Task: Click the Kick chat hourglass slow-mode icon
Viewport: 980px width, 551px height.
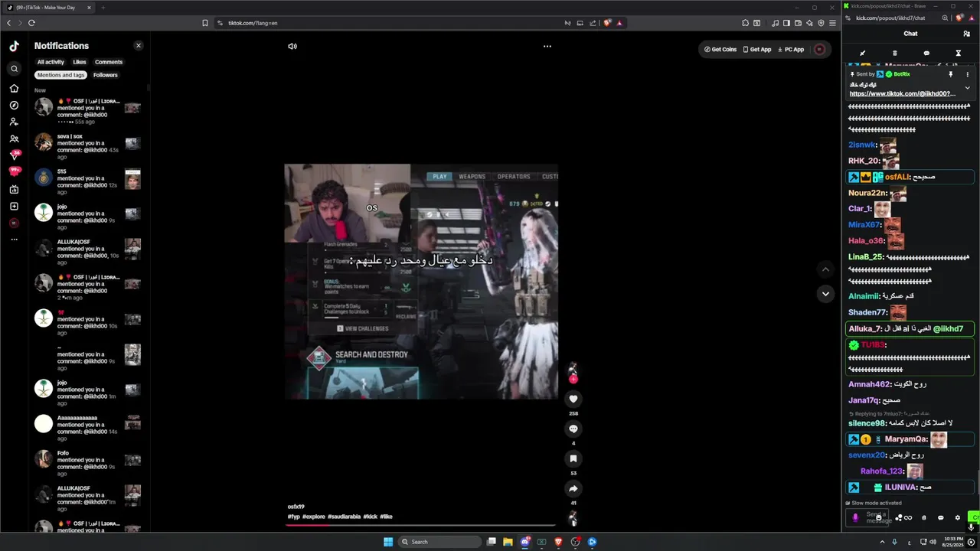Action: [x=958, y=54]
